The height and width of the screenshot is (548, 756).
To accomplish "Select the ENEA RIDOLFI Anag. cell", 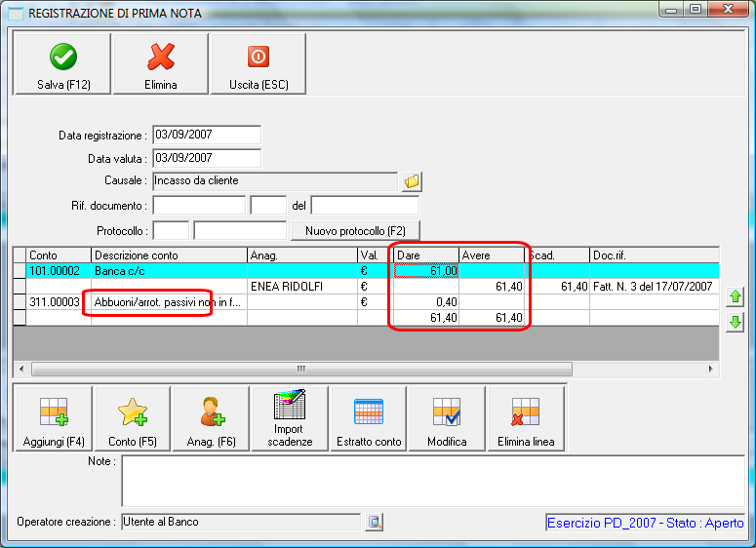I will pos(301,287).
